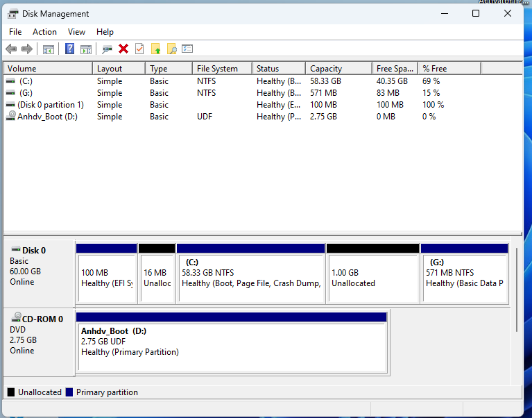Click the Forward arrow toolbar icon
The image size is (532, 418).
click(27, 49)
